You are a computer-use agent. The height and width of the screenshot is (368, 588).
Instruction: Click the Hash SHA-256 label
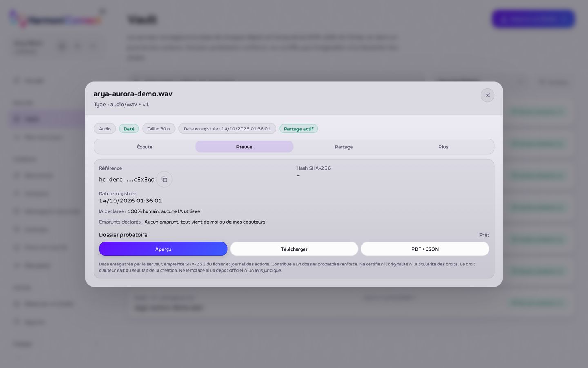pos(314,168)
